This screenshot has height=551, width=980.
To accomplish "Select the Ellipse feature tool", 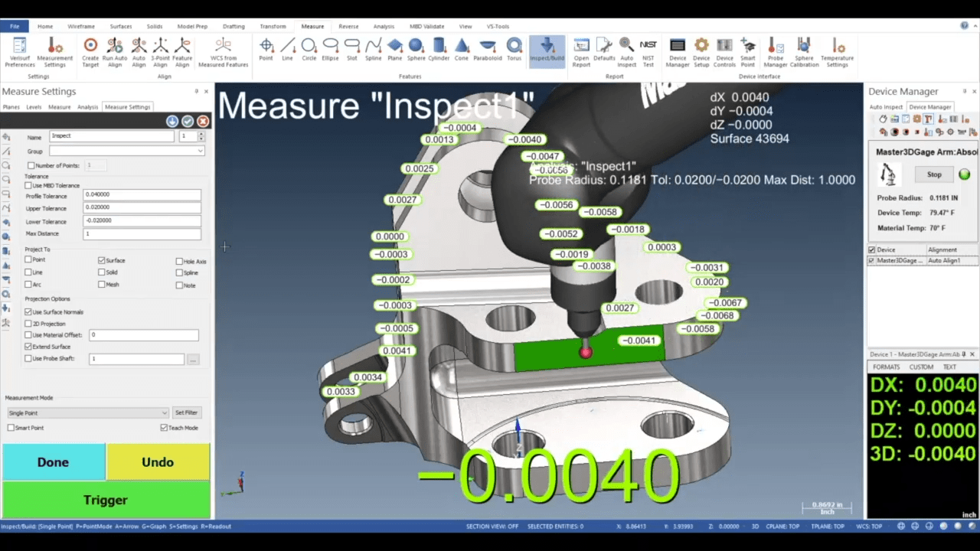I will click(330, 50).
